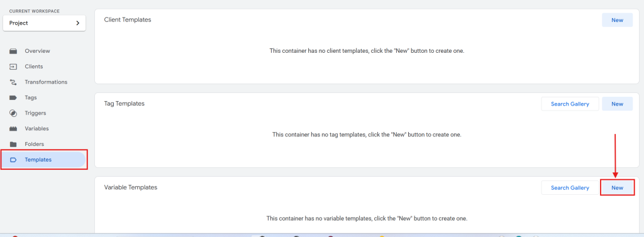The height and width of the screenshot is (237, 644).
Task: Click the Clients icon in sidebar
Action: tap(13, 67)
